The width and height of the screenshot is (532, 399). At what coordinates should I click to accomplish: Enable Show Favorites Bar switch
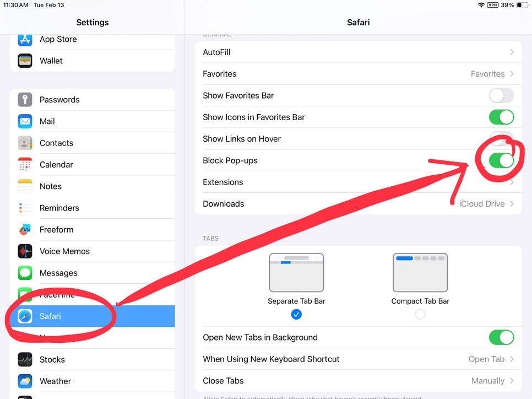[x=501, y=95]
